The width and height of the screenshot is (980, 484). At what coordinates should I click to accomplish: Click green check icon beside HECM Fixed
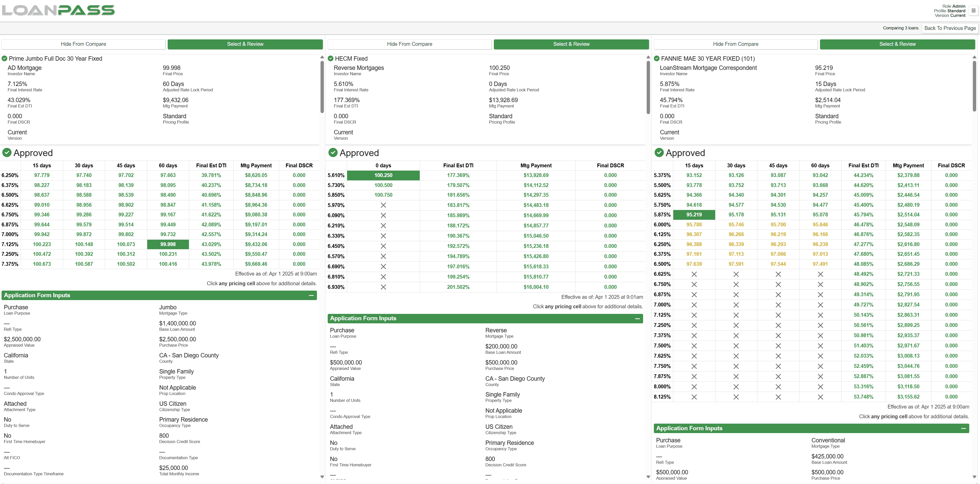click(331, 59)
